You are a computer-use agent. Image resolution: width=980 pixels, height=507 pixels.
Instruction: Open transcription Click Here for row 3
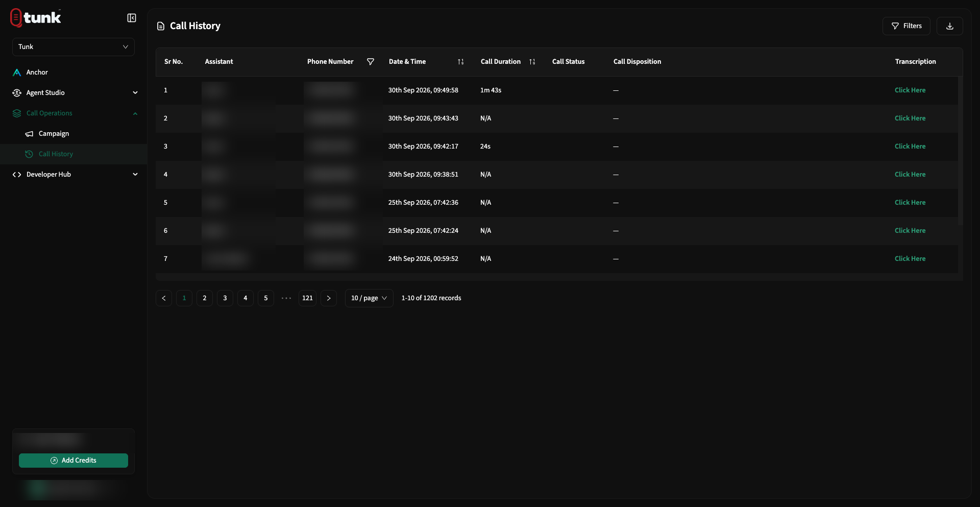[910, 147]
